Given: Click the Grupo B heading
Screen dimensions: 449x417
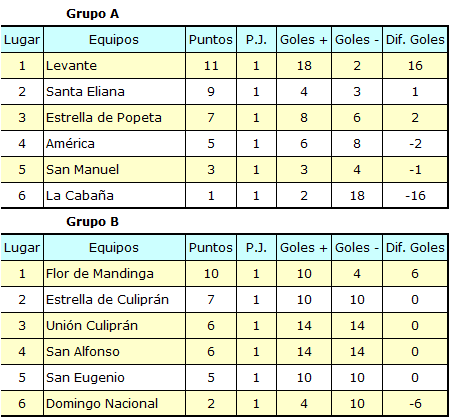Looking at the screenshot, I should [92, 222].
